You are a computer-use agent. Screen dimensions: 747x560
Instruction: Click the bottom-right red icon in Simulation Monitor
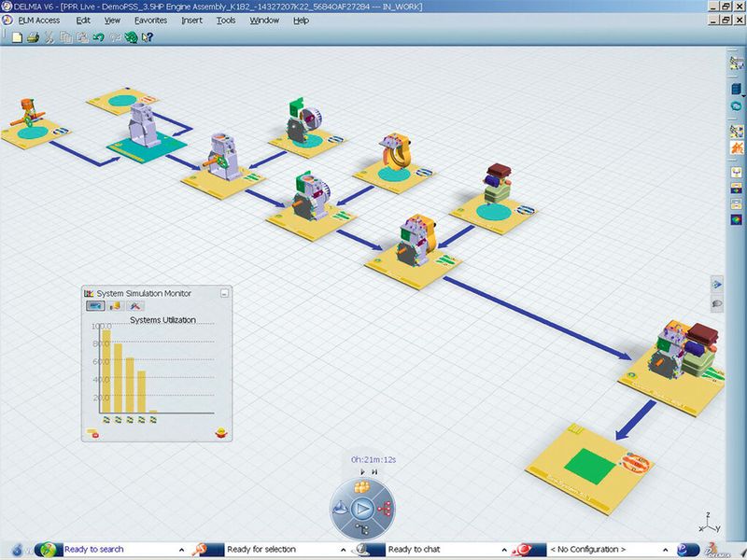[221, 433]
